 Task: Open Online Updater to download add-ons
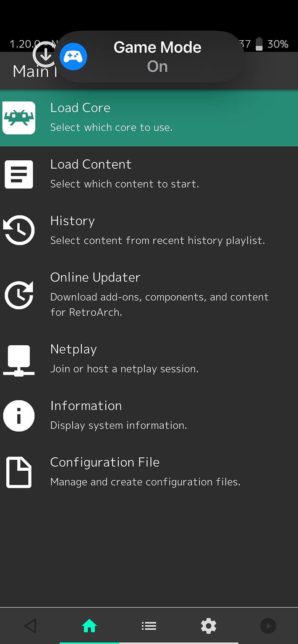[159, 295]
